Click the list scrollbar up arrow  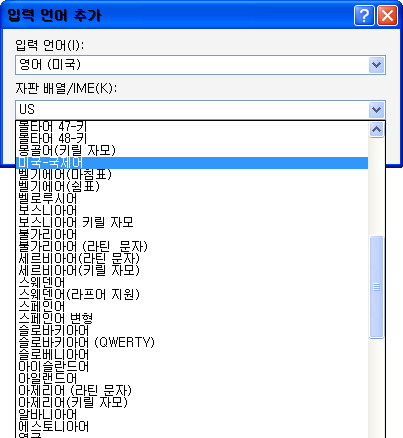[377, 129]
